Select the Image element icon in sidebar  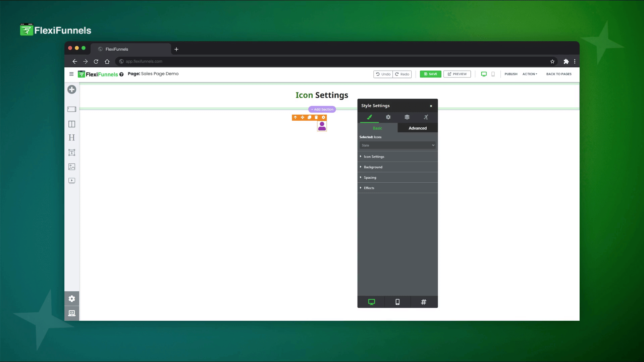click(x=72, y=167)
